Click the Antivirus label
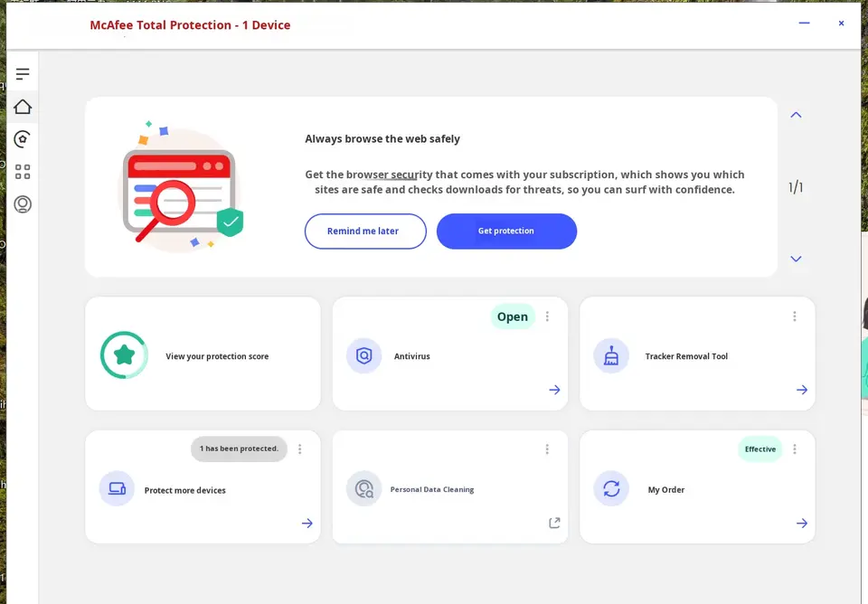 (x=412, y=356)
